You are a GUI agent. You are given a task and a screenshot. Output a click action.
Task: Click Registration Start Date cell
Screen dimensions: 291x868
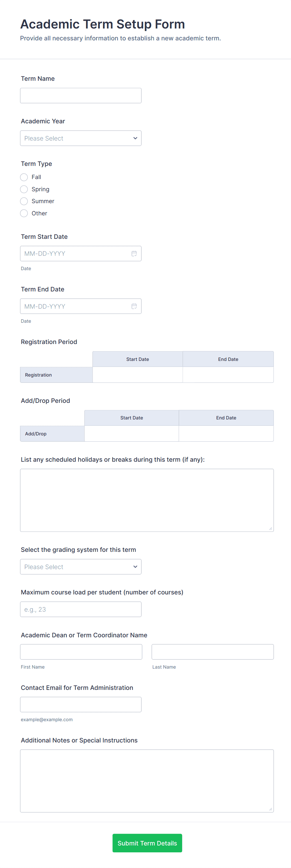(x=137, y=375)
